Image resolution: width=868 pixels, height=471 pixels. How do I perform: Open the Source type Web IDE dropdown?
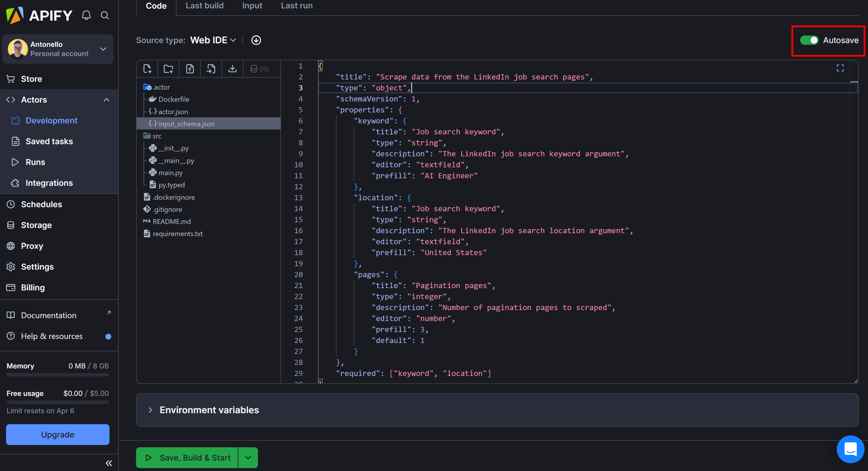pos(212,40)
